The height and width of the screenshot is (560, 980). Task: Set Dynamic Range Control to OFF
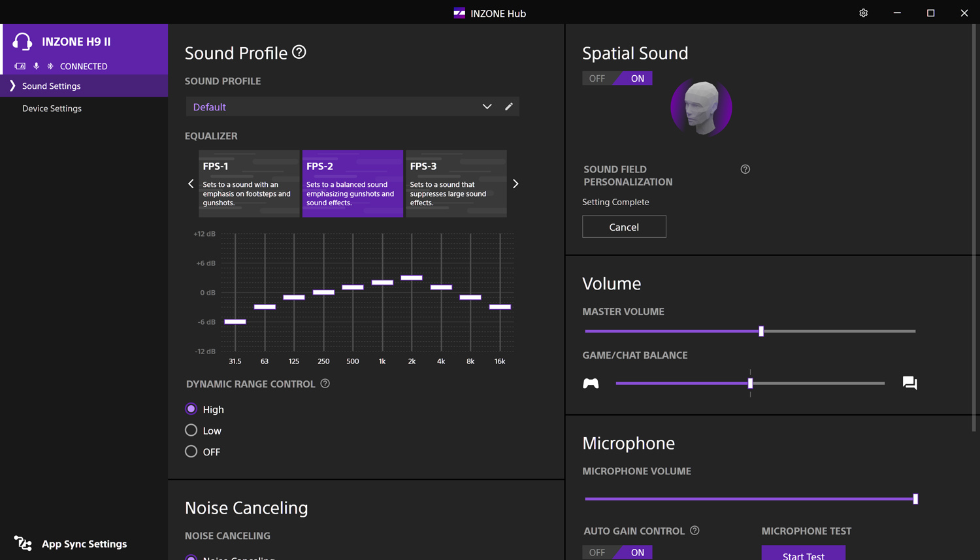(x=191, y=452)
